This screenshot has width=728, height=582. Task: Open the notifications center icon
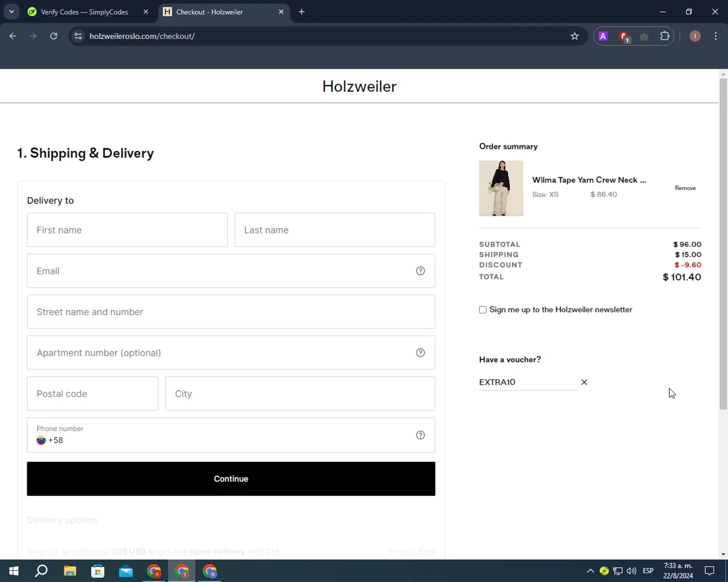point(710,571)
